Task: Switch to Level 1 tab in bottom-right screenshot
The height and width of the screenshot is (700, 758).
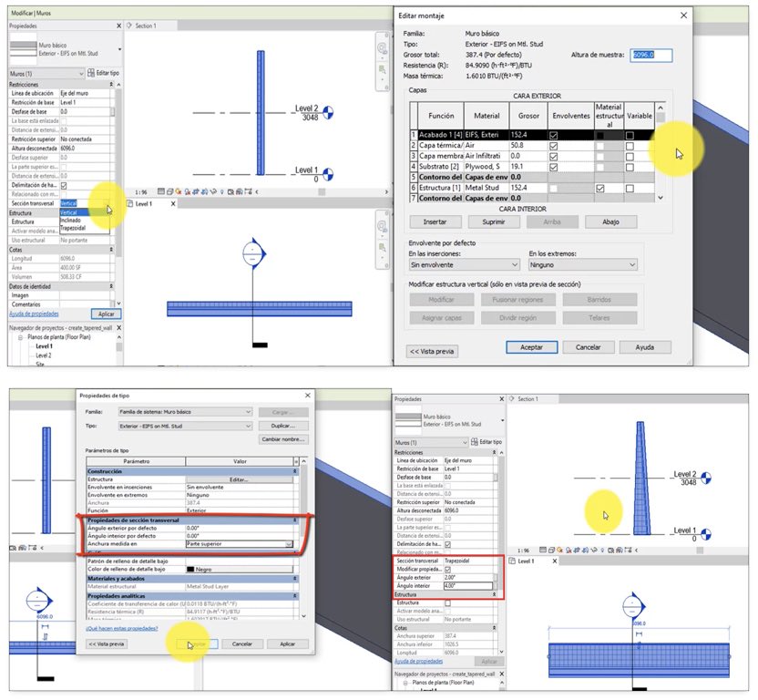Action: pyautogui.click(x=526, y=561)
